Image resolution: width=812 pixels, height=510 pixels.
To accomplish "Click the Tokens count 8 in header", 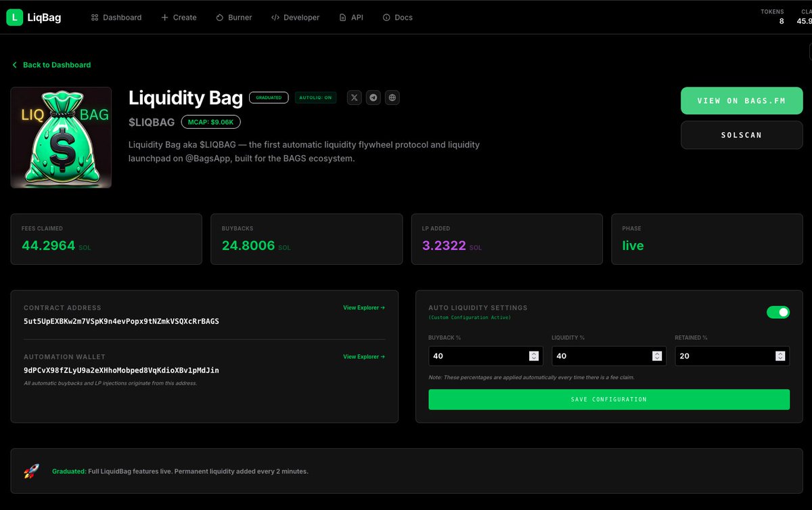I will click(782, 21).
